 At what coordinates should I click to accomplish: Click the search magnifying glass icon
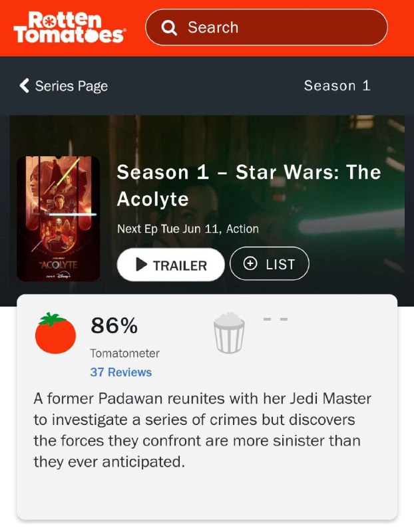tap(169, 27)
